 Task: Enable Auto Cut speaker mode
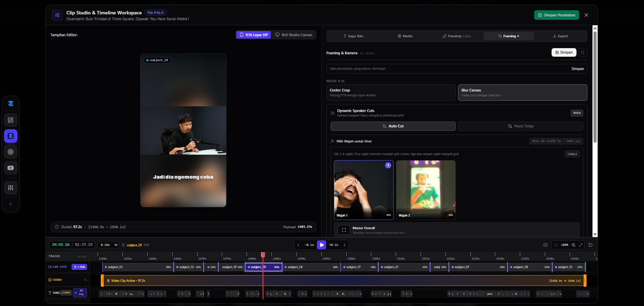click(393, 126)
